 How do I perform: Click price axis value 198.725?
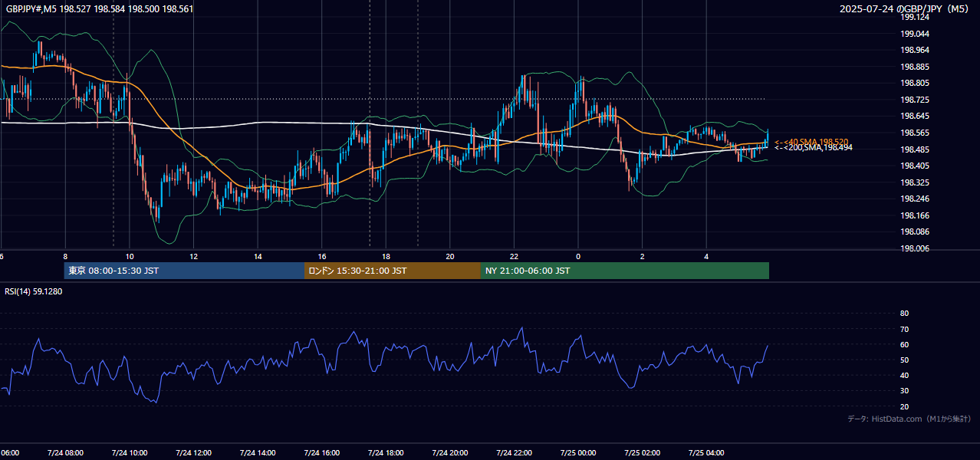coord(915,100)
